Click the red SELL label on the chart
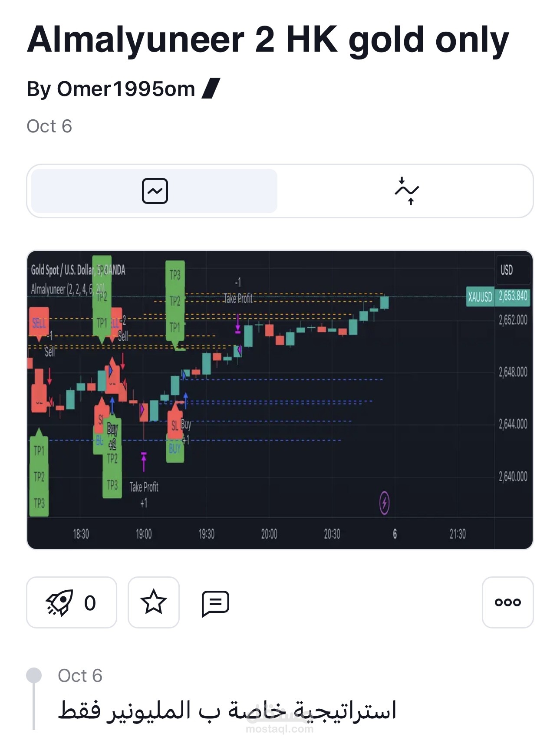Viewport: 560px width, 750px height. pyautogui.click(x=38, y=323)
